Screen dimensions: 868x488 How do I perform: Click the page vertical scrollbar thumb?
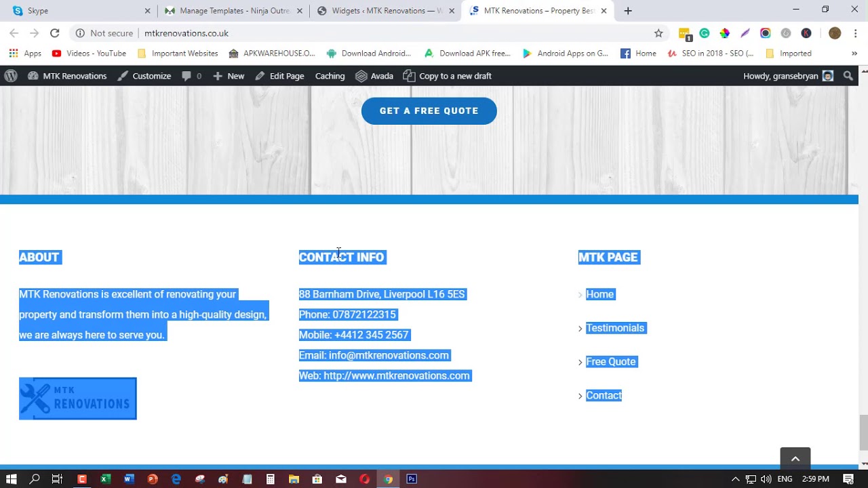coord(863,432)
